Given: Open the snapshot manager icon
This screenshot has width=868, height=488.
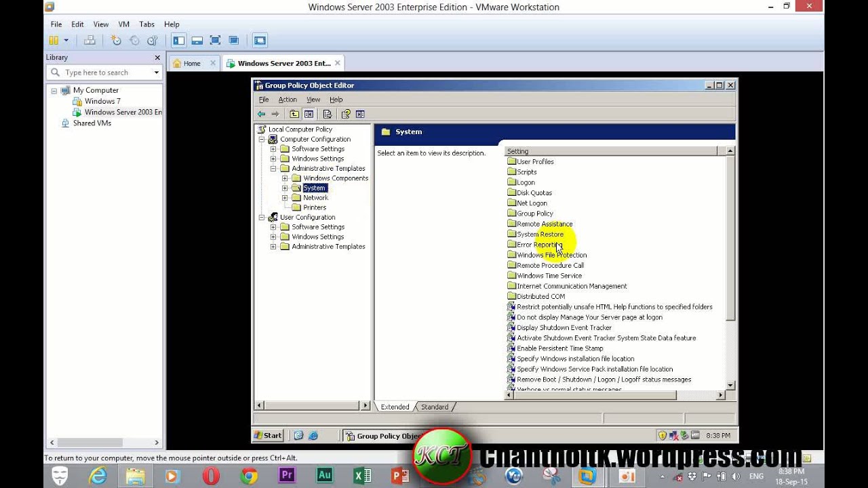Looking at the screenshot, I should [x=153, y=41].
